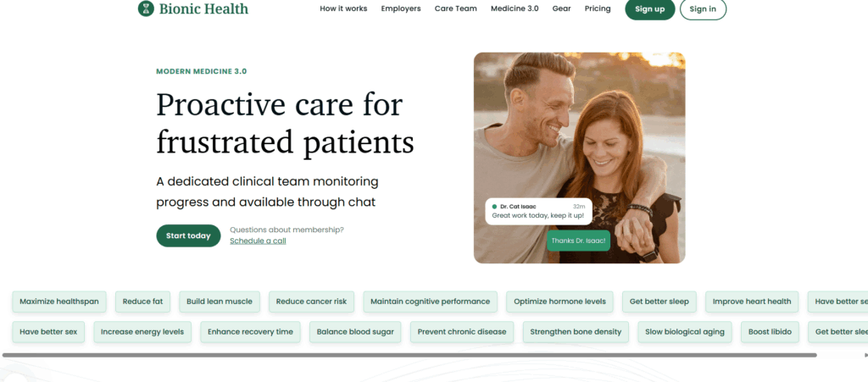Open the How it works page
The height and width of the screenshot is (382, 868).
[x=343, y=8]
